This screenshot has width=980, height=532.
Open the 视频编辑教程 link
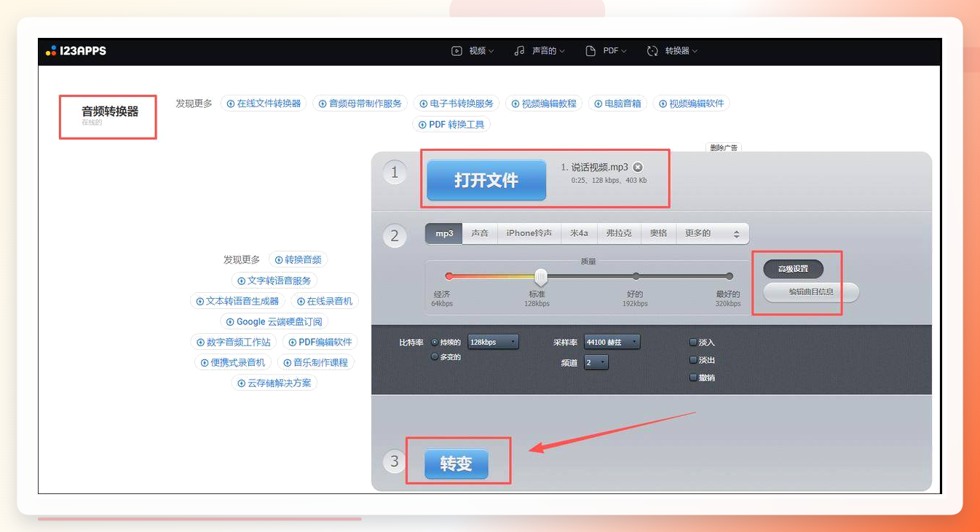click(x=544, y=103)
